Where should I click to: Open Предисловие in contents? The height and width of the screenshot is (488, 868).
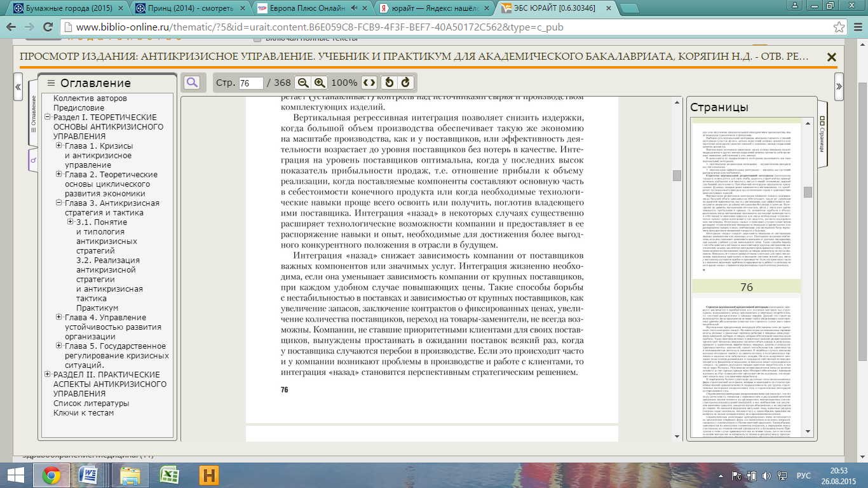click(x=79, y=108)
